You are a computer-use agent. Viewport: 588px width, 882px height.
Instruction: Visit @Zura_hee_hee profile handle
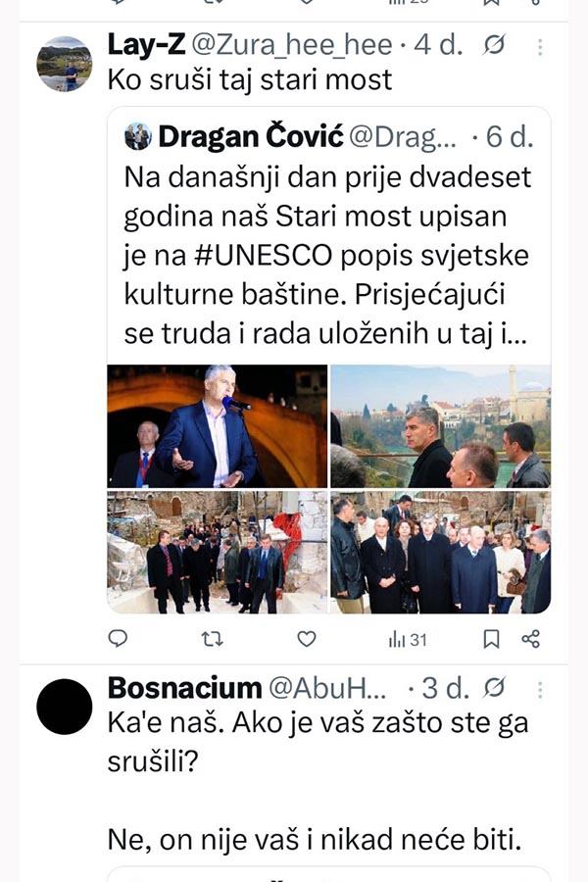point(292,45)
